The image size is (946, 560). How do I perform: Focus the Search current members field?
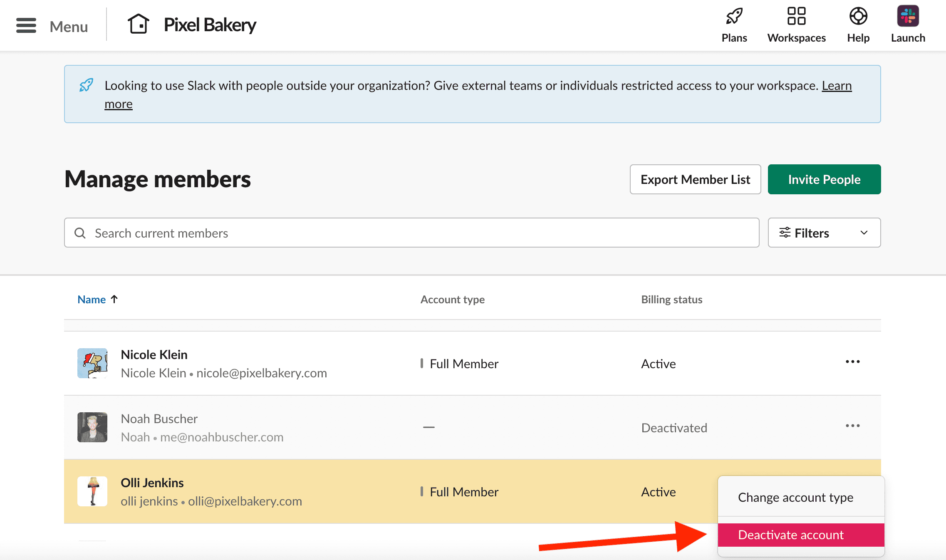411,233
